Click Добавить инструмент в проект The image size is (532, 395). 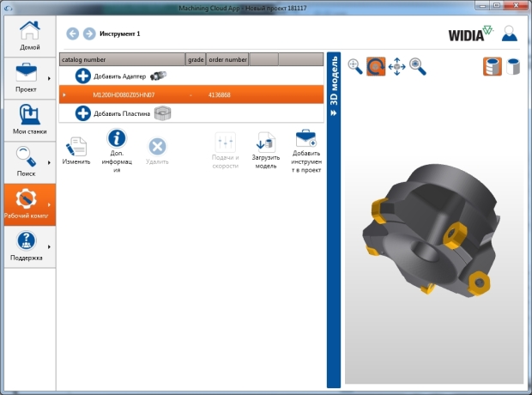[306, 150]
